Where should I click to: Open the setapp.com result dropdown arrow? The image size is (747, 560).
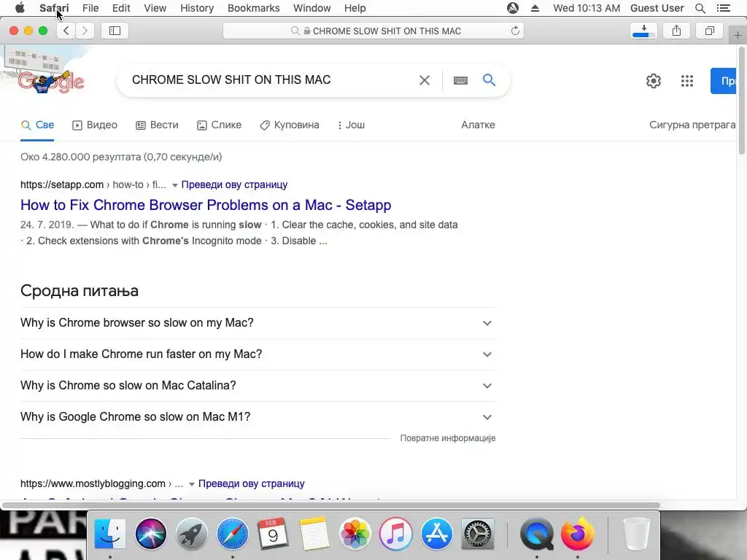click(175, 185)
